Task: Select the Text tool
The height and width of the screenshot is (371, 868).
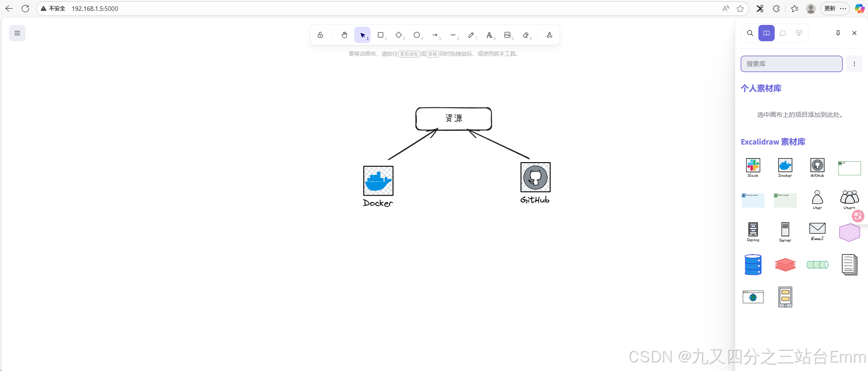Action: (x=489, y=35)
